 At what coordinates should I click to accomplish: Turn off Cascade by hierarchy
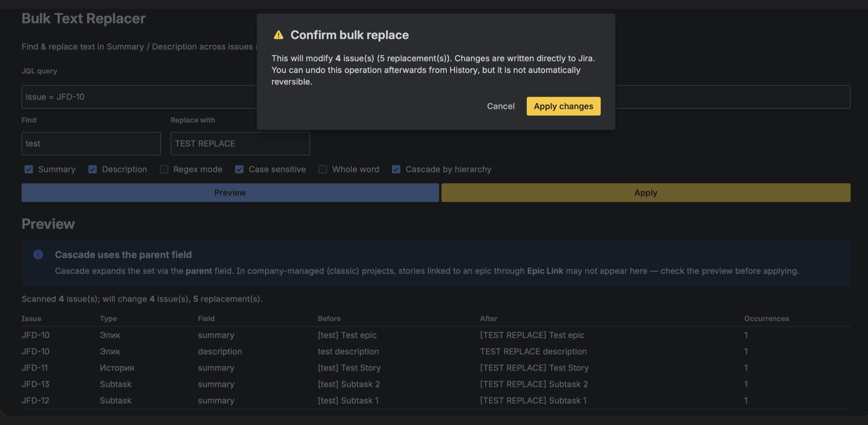[x=396, y=169]
